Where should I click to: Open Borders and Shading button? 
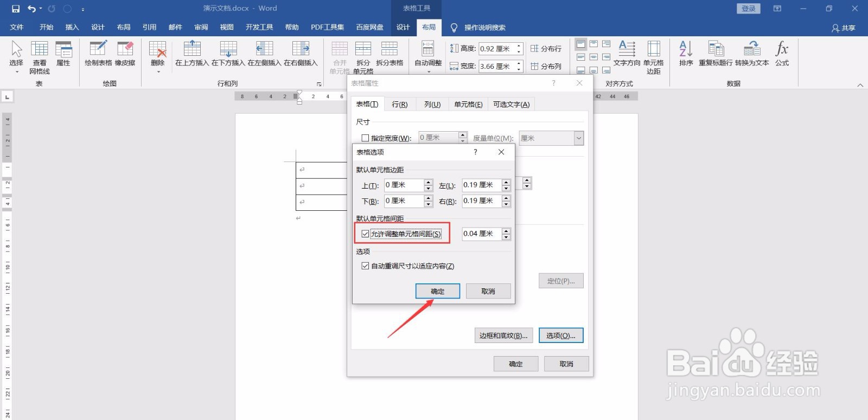coord(503,335)
